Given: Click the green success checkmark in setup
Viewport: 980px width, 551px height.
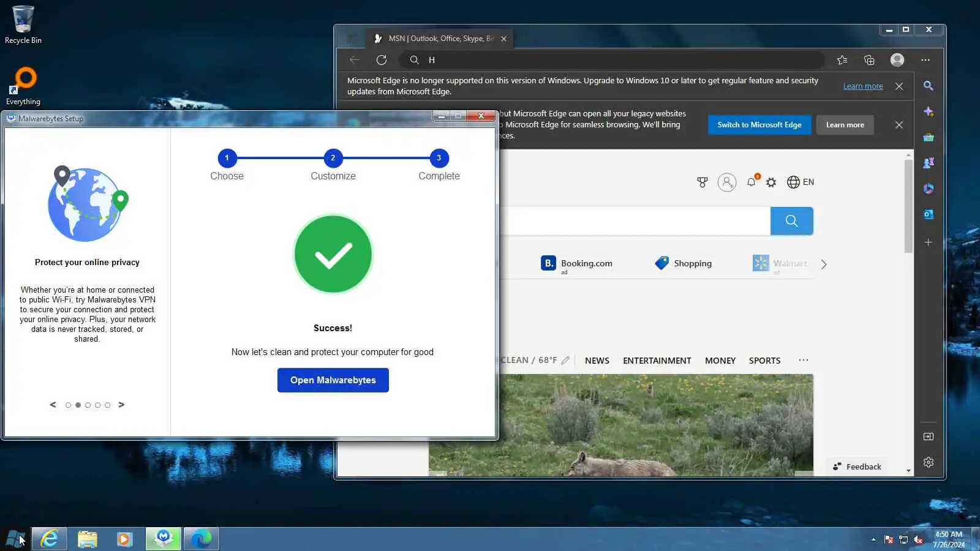Looking at the screenshot, I should pos(333,254).
